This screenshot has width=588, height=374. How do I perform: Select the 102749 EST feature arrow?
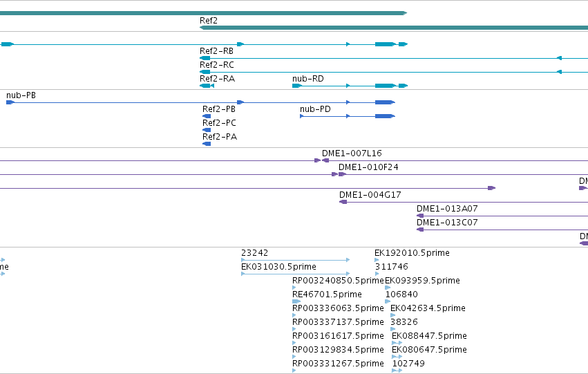pos(397,371)
